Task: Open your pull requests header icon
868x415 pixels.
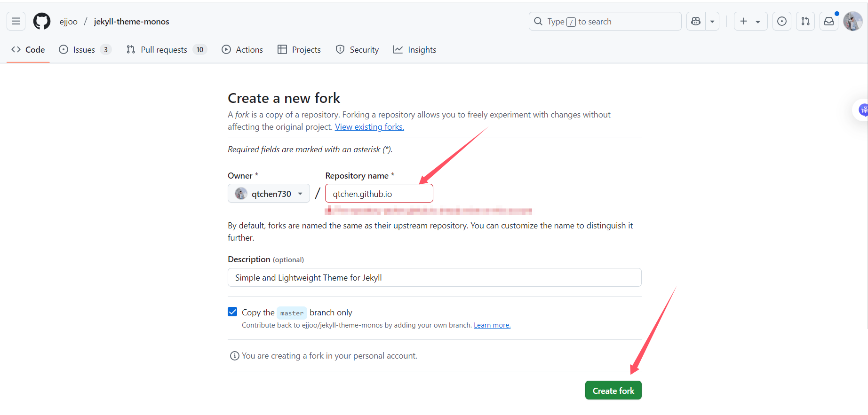Action: tap(805, 21)
